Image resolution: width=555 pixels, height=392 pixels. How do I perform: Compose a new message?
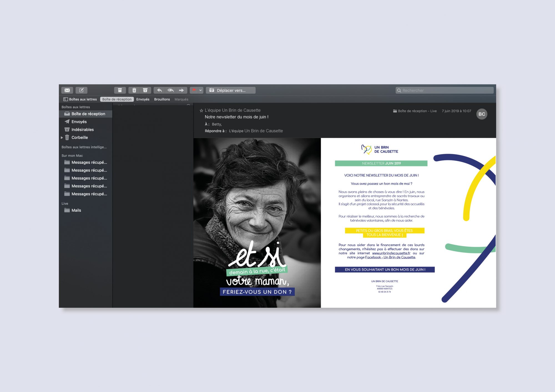pos(81,90)
